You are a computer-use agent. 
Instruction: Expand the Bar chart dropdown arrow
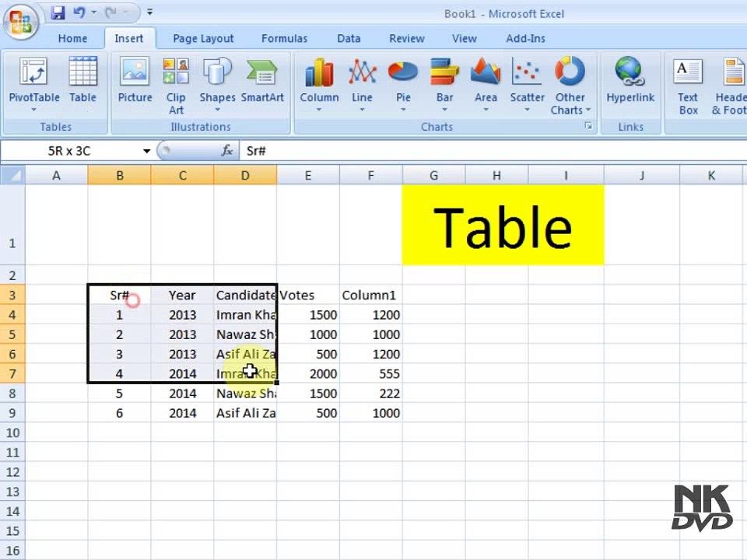click(x=444, y=110)
